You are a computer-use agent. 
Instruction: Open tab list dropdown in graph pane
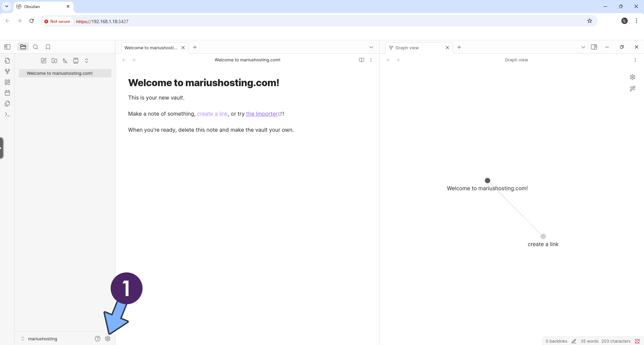click(x=583, y=47)
